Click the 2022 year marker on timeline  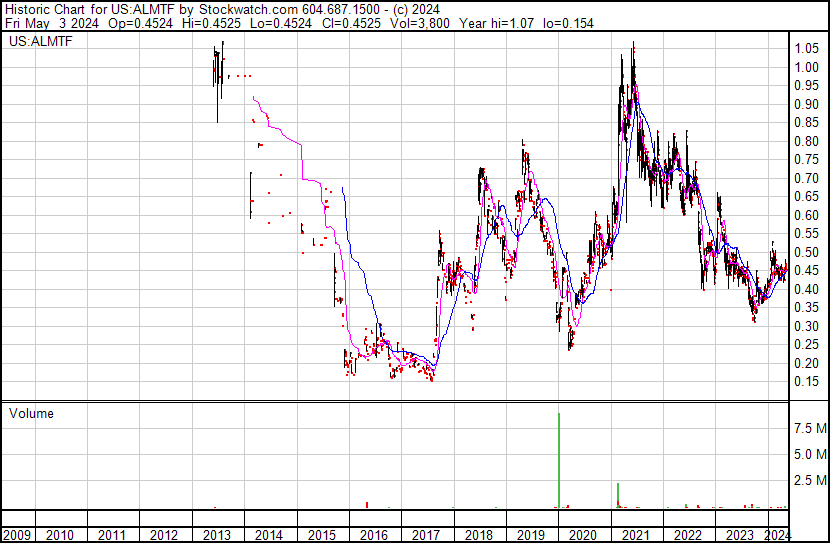[687, 534]
